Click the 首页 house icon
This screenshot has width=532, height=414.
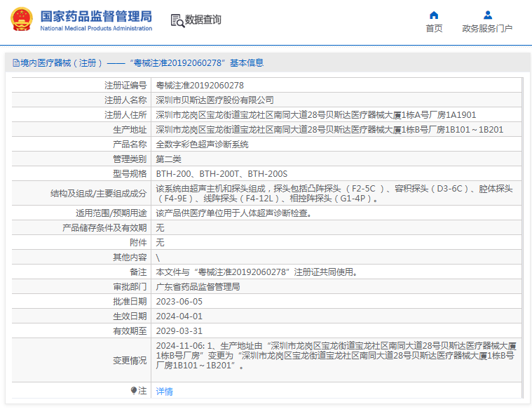point(434,15)
